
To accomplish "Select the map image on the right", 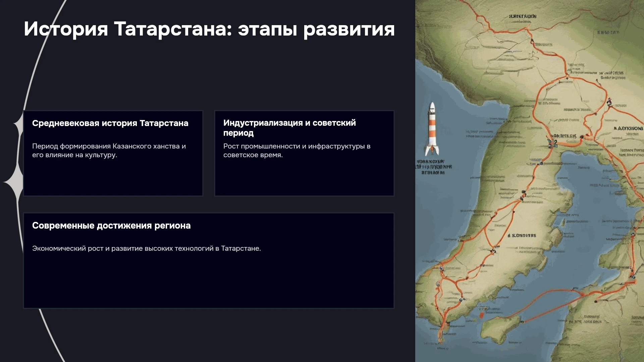I will click(x=530, y=181).
